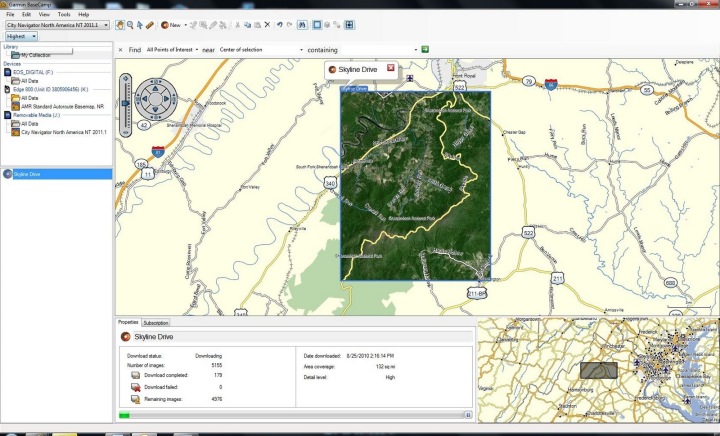Screen dimensions: 720x436
Task: Open the Highest detail level dropdown
Action: 33,36
